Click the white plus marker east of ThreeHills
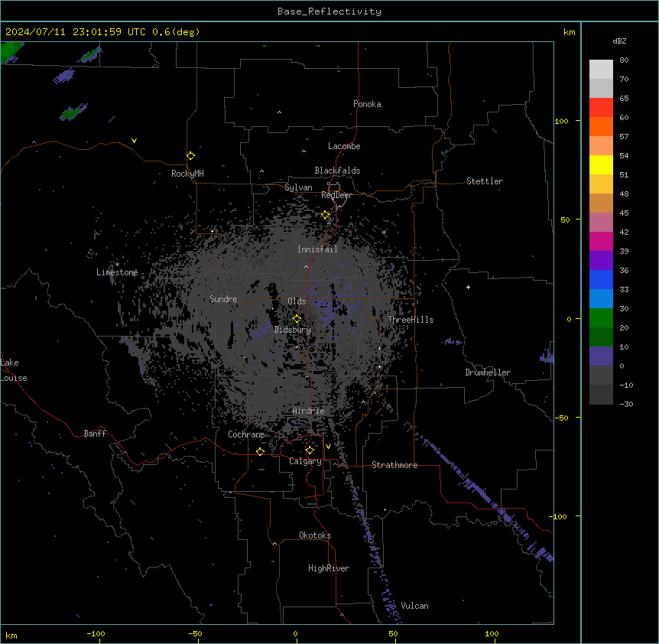The width and height of the screenshot is (659, 644). click(468, 287)
